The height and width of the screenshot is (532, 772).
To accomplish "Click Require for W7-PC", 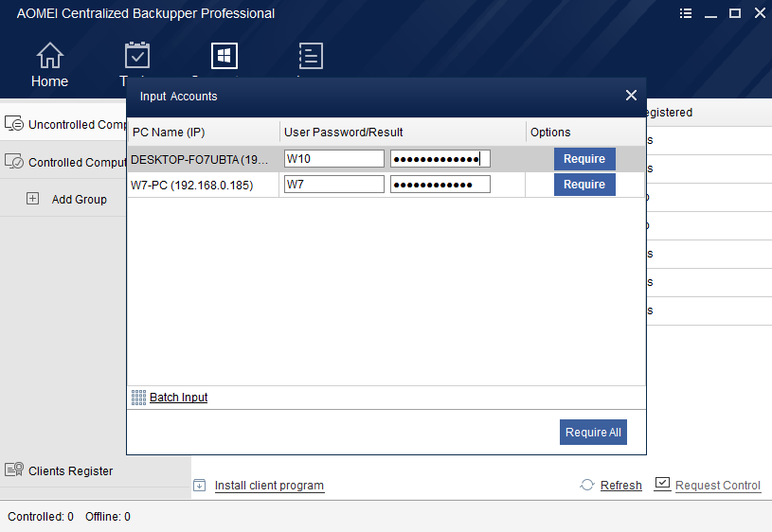I will tap(584, 185).
